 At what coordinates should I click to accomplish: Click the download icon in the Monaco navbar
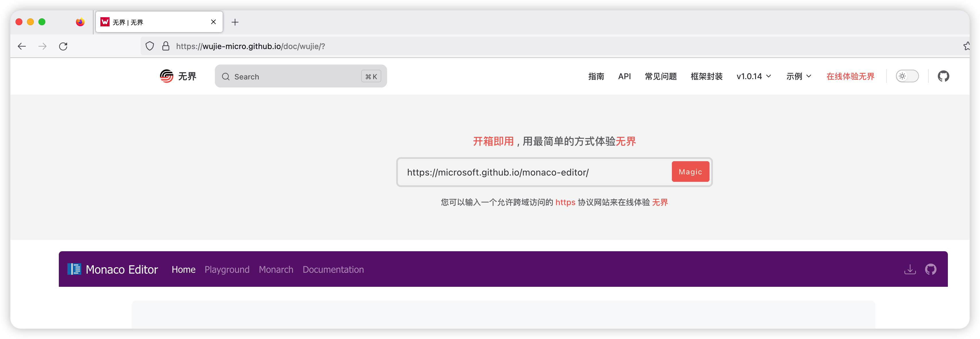pos(910,269)
